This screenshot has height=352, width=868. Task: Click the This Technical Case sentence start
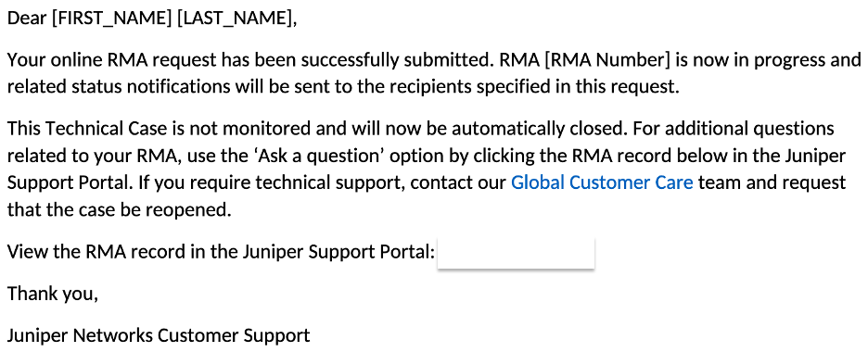[x=87, y=129]
